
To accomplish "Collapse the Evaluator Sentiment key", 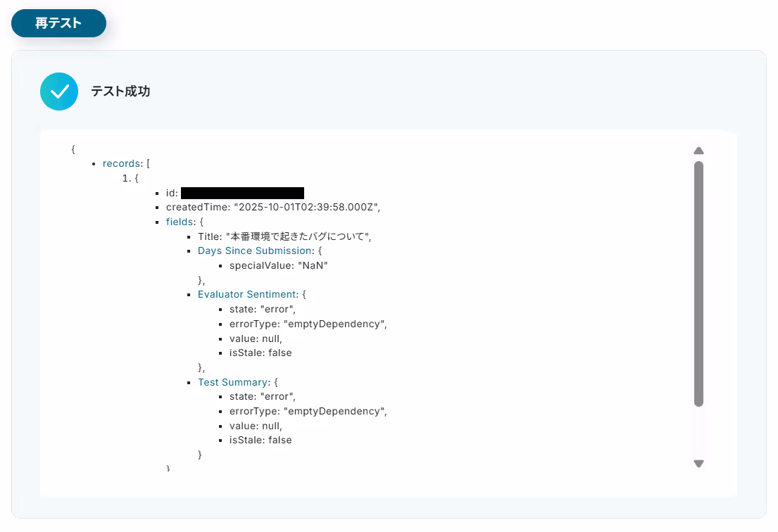I will click(x=247, y=295).
